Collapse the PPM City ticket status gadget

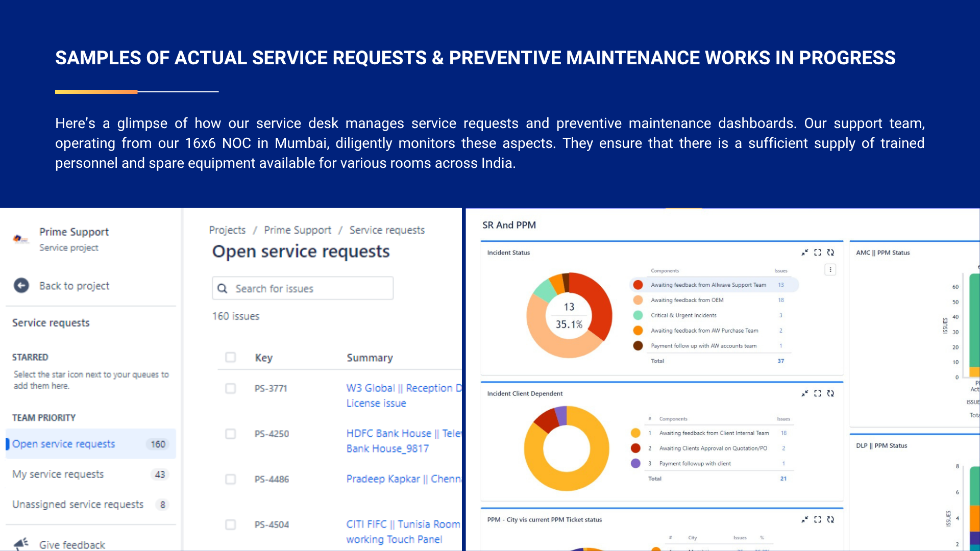click(805, 519)
